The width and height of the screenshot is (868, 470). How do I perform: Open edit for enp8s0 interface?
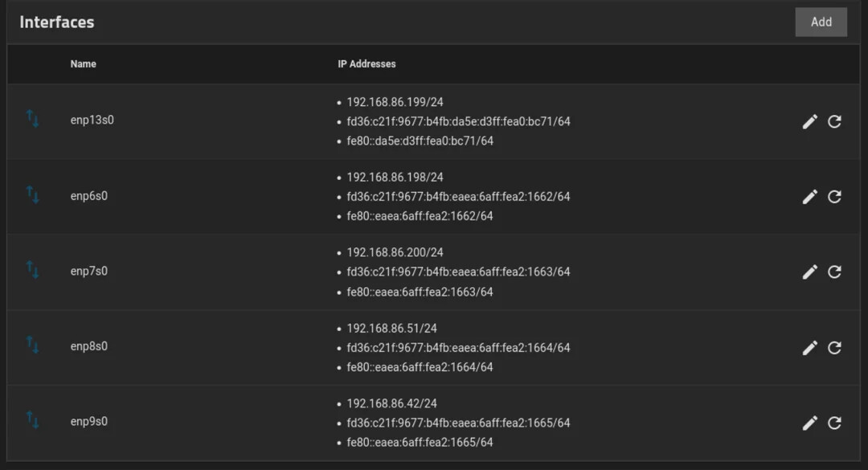point(810,348)
